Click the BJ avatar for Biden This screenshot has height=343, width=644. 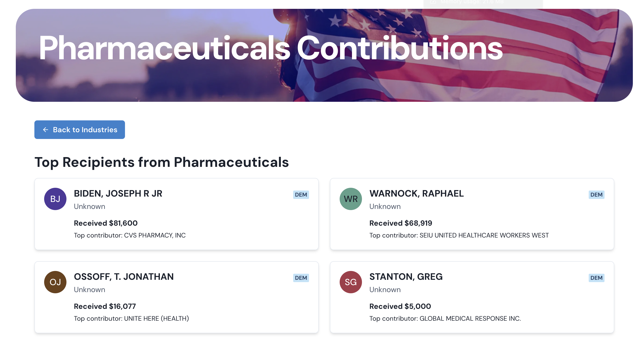pyautogui.click(x=55, y=199)
